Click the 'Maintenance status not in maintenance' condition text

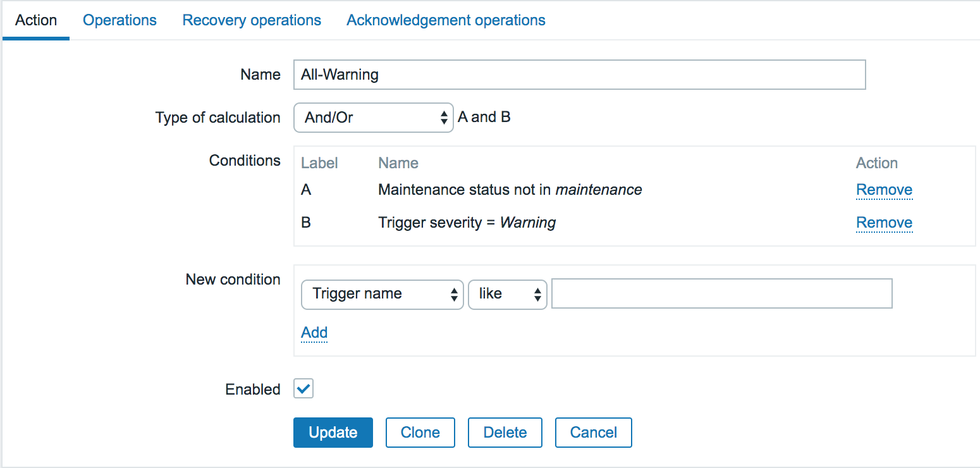[x=510, y=190]
